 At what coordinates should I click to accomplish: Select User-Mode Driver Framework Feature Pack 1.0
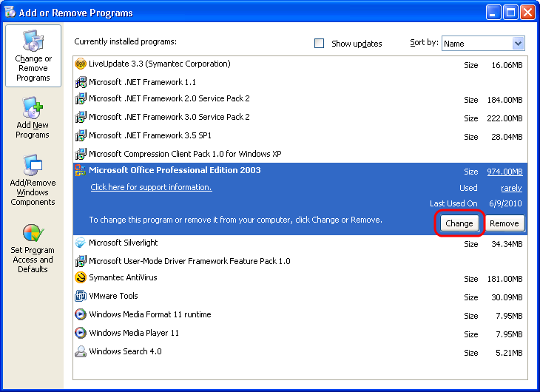[300, 261]
